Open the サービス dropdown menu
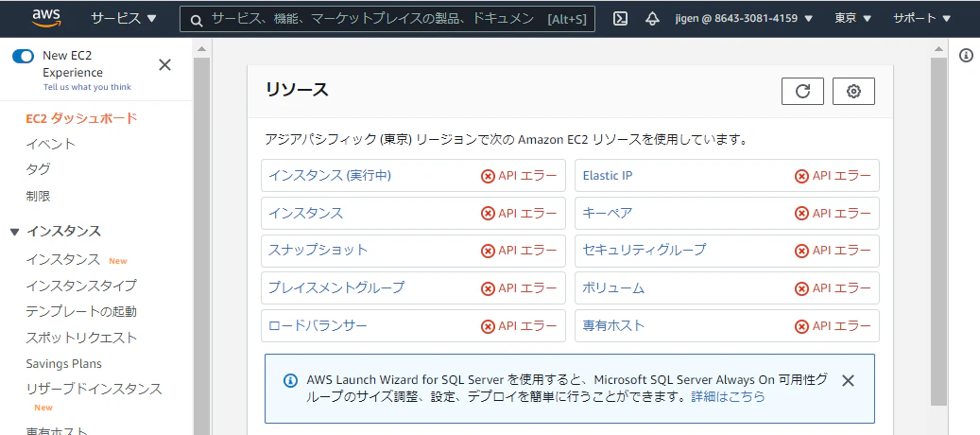This screenshot has height=435, width=980. [x=124, y=19]
